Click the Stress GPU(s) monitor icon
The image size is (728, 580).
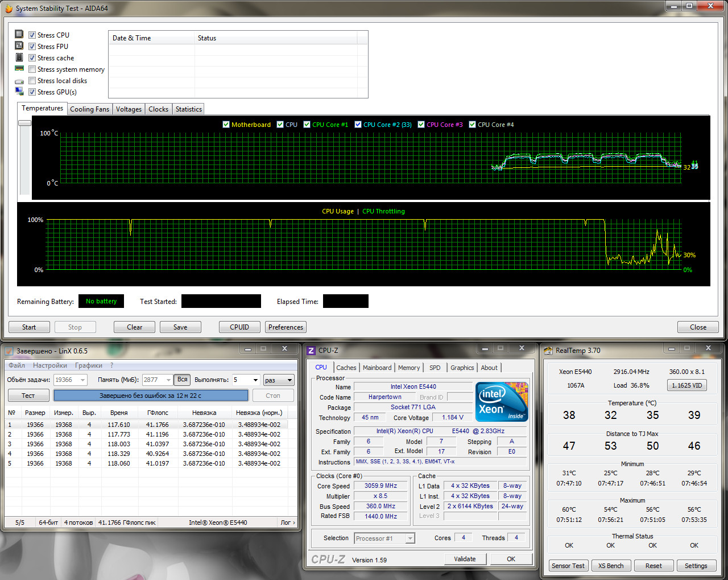point(19,91)
